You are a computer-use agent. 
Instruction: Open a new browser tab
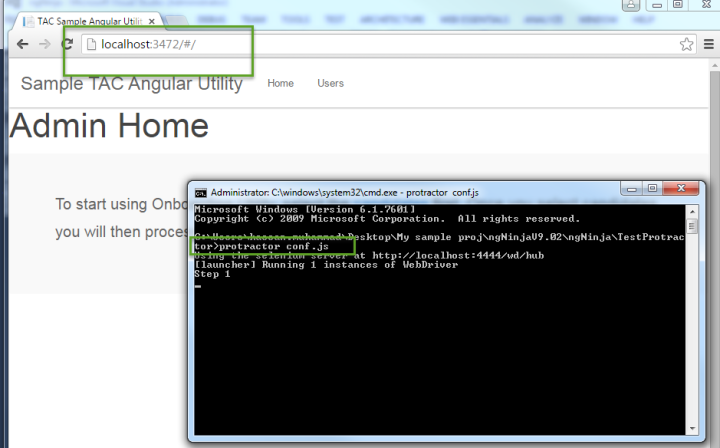(x=176, y=21)
